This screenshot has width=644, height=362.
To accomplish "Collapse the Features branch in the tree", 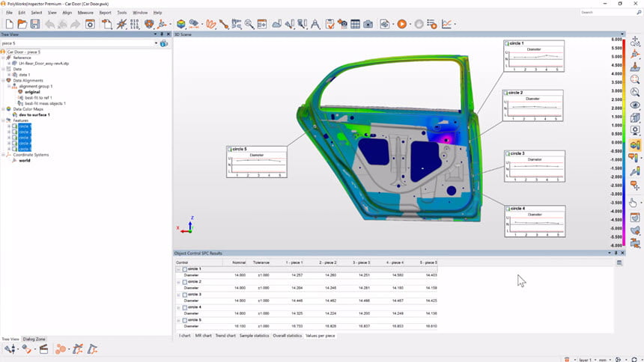I will pyautogui.click(x=3, y=120).
